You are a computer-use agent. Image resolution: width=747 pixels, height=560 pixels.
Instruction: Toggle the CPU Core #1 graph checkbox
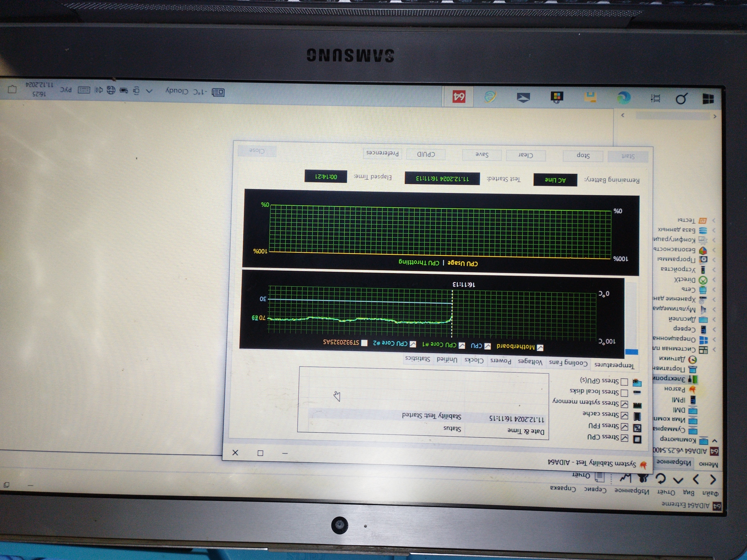[462, 345]
